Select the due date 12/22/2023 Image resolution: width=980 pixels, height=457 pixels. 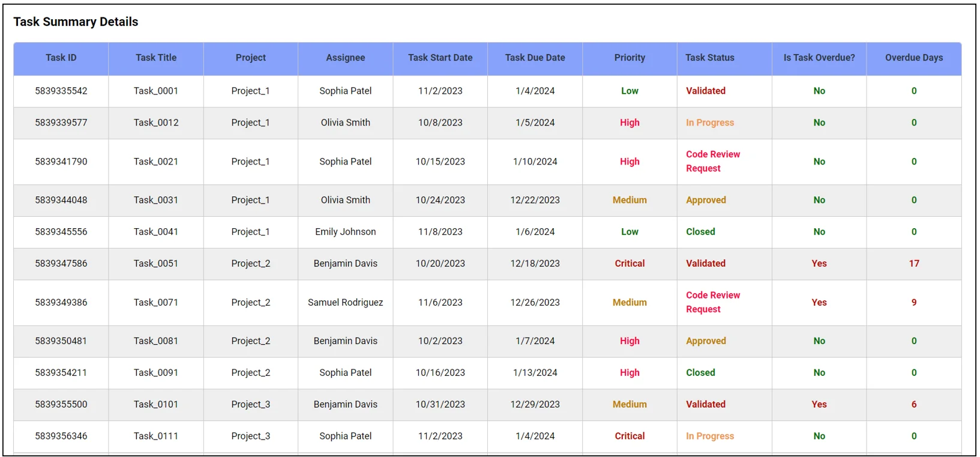point(535,200)
